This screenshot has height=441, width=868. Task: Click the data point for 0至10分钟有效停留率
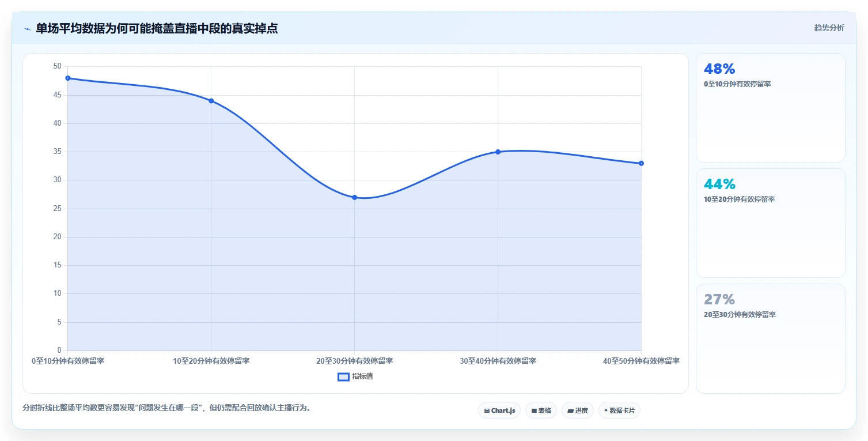67,78
